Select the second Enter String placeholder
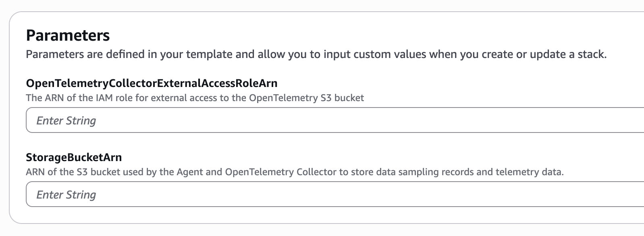Image resolution: width=644 pixels, height=236 pixels. [x=66, y=195]
